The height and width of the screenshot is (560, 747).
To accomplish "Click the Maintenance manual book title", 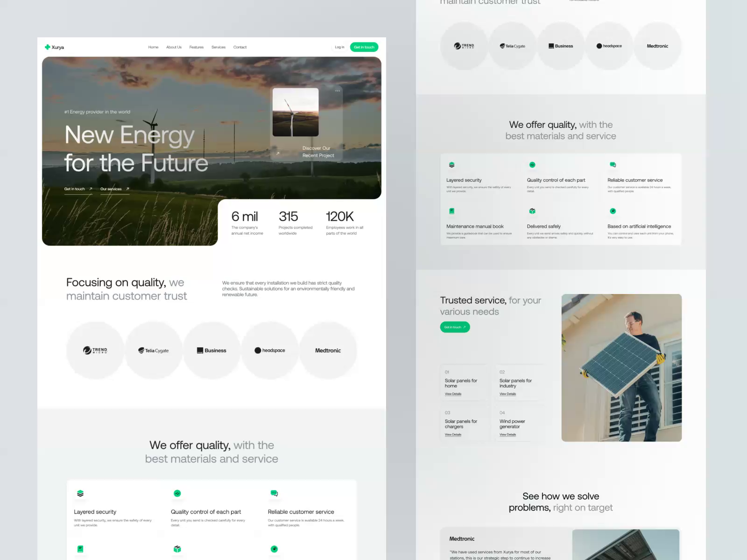I will 475,226.
